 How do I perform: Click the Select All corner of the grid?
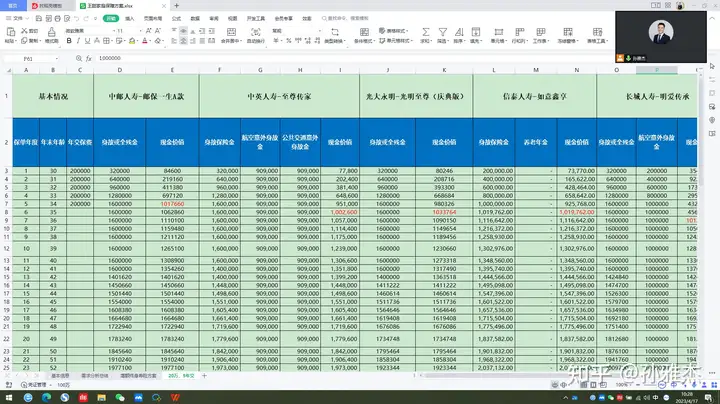8,70
